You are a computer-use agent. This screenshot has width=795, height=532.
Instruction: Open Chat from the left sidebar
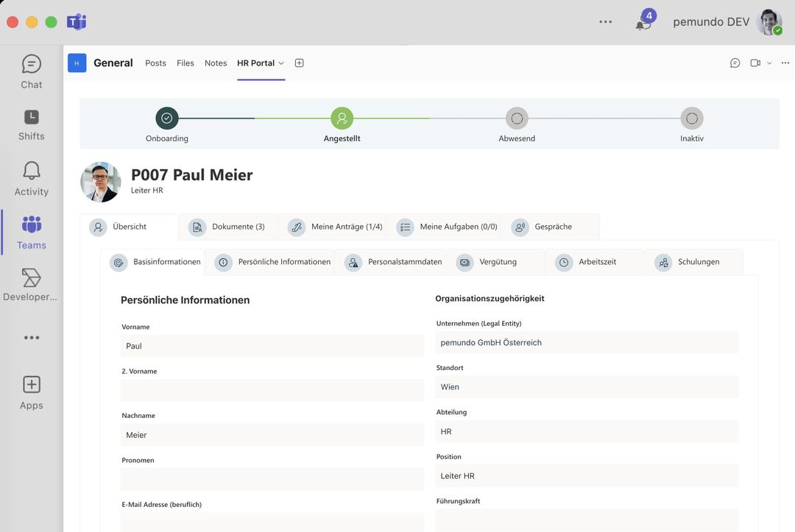click(x=31, y=71)
